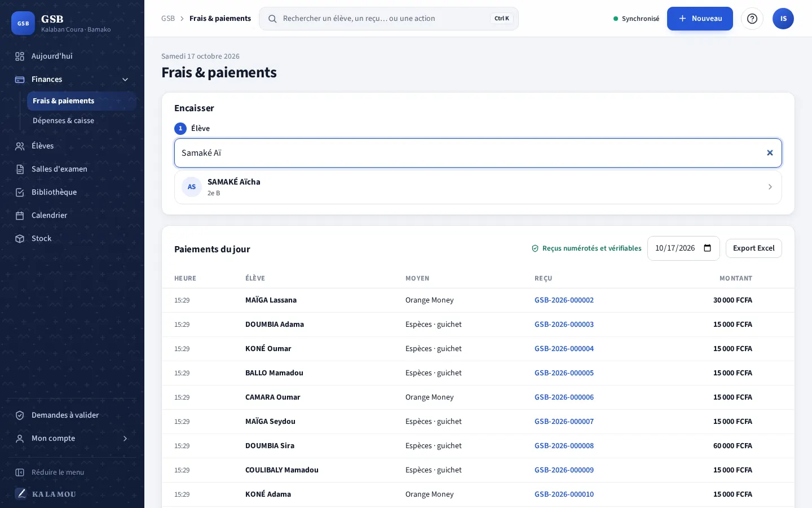This screenshot has width=812, height=508.
Task: Open the date picker calendar icon
Action: (708, 248)
